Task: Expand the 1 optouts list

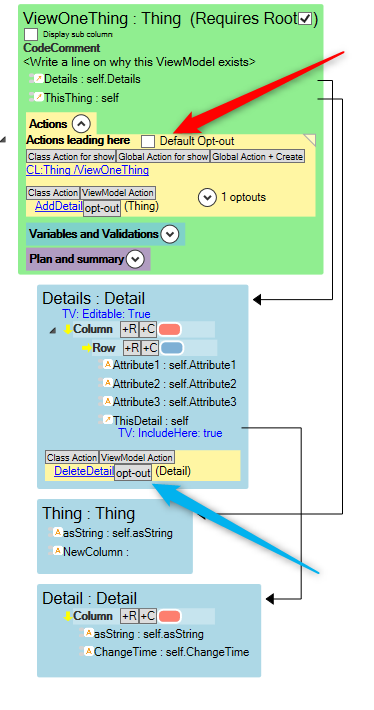Action: (x=207, y=197)
